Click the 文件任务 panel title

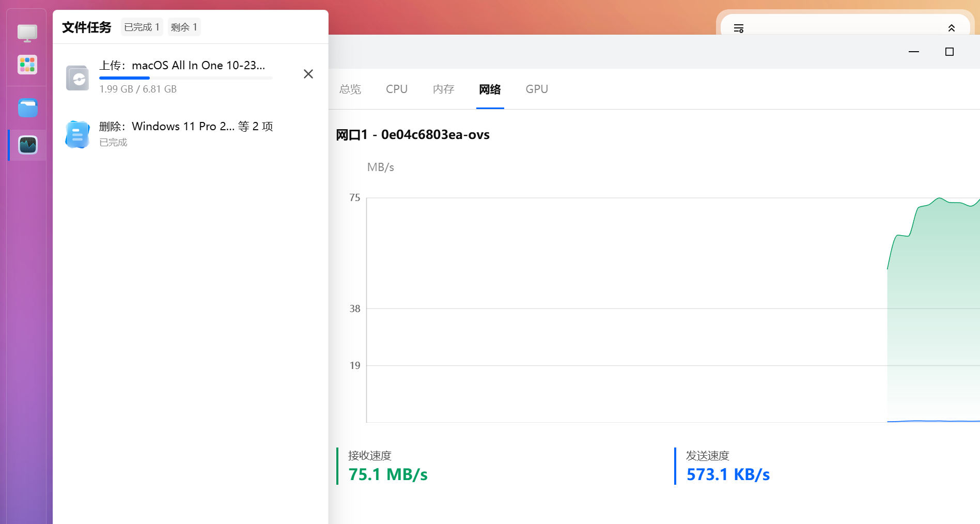(x=87, y=27)
